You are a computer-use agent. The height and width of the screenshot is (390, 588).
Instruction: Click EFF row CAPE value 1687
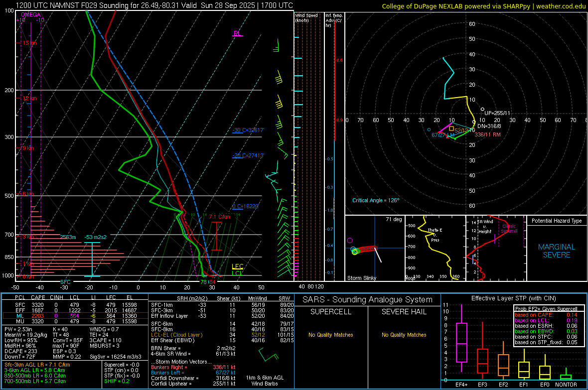[x=37, y=310]
